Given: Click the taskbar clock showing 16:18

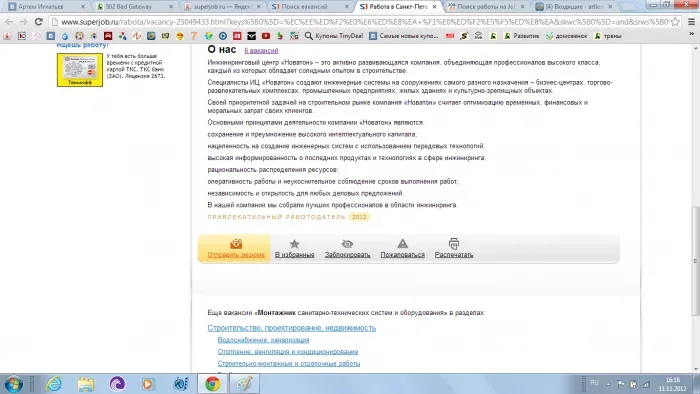Looking at the screenshot, I should (672, 384).
